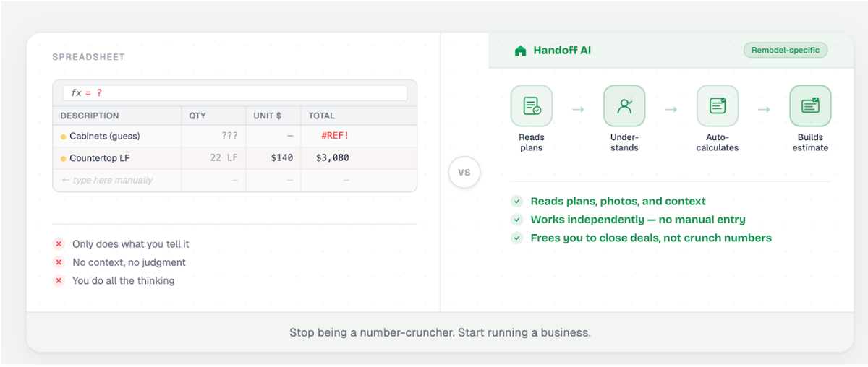Click the Reads plans document icon
Image resolution: width=868 pixels, height=367 pixels.
[532, 106]
